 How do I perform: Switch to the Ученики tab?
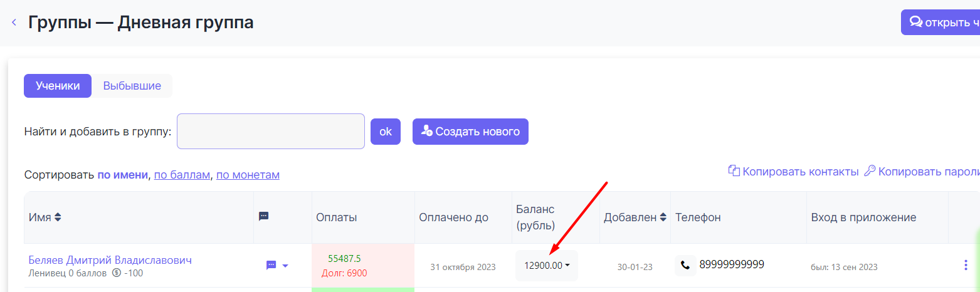[x=58, y=86]
